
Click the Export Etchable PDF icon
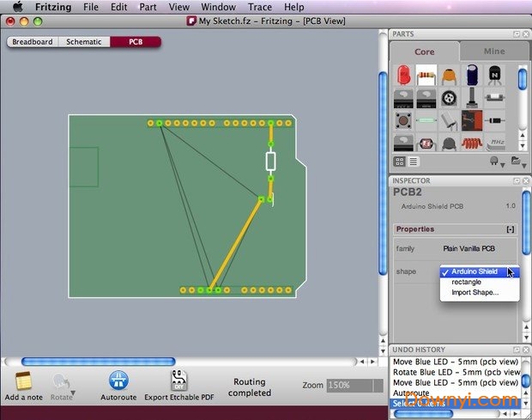(180, 381)
